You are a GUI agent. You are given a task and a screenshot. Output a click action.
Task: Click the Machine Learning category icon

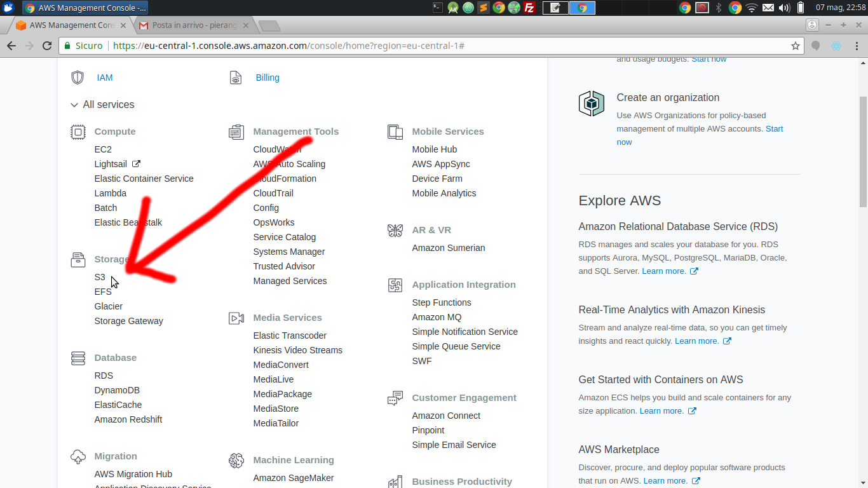coord(236,459)
